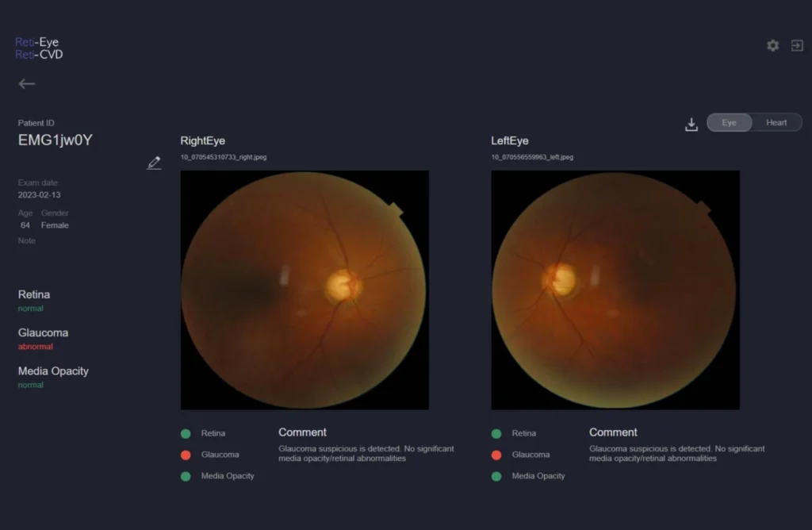Click the age value 64
812x530 pixels.
(x=25, y=225)
